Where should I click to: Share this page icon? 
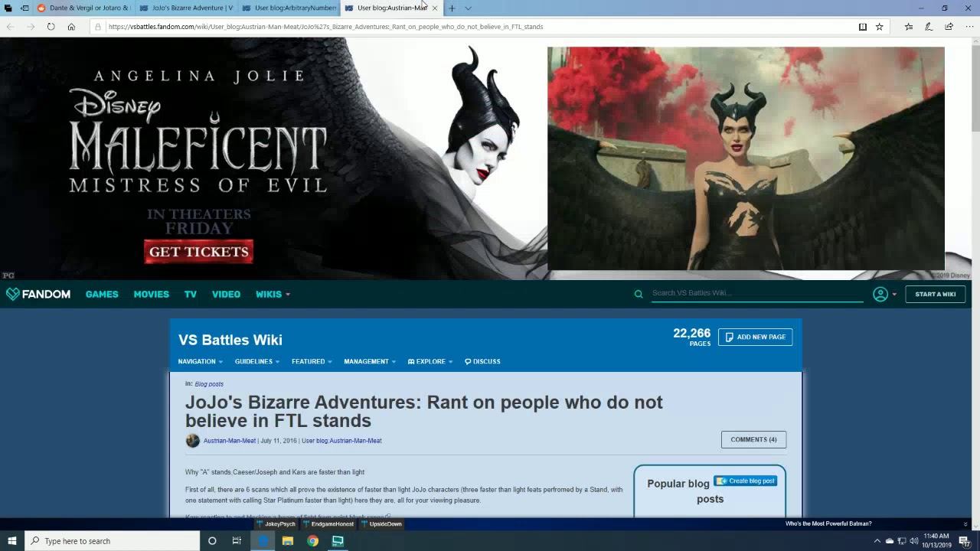coord(949,27)
